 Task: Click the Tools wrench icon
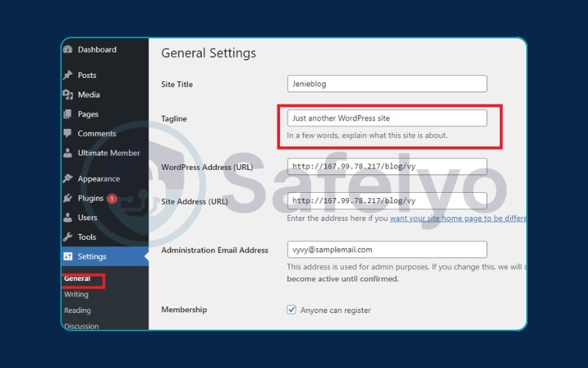(x=68, y=237)
